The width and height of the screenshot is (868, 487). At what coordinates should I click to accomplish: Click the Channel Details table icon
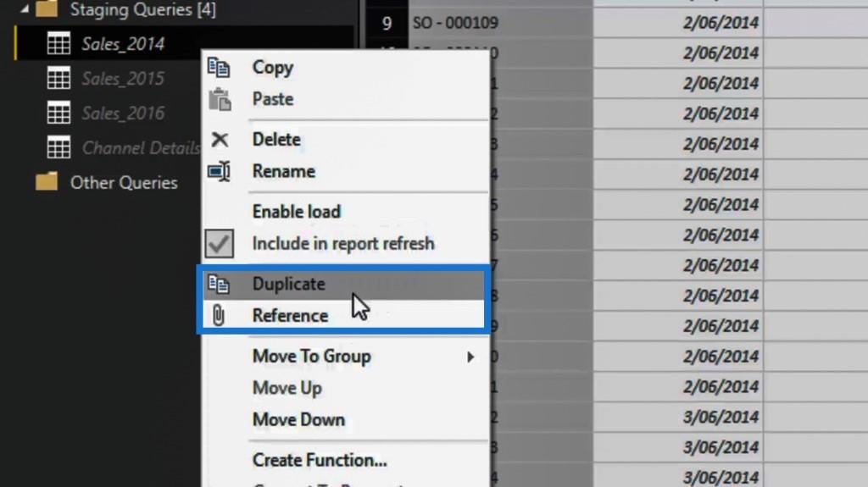point(58,147)
